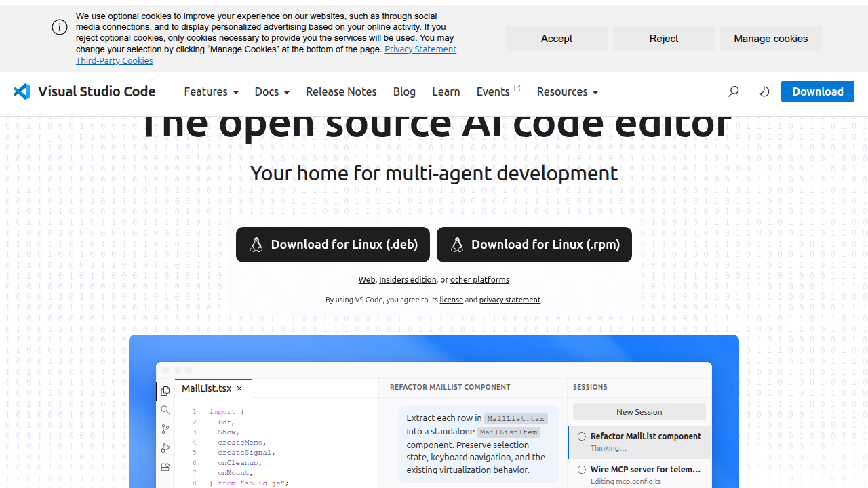Viewport: 868px width, 488px height.
Task: Click the Linux penguin icon on the .deb button
Action: tap(256, 245)
